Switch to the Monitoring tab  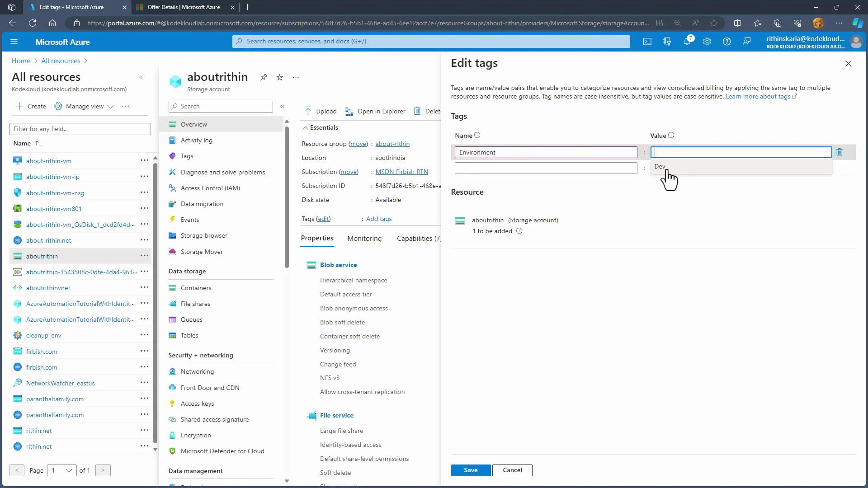364,238
